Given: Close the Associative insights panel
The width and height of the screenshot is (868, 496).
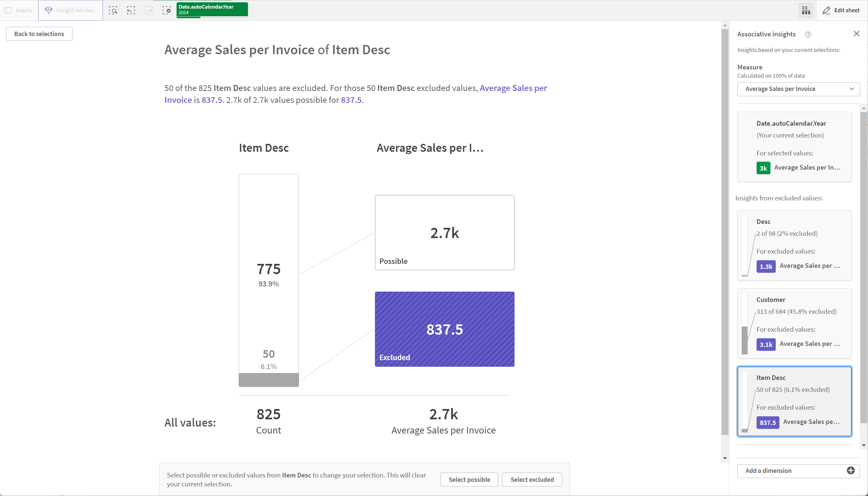Looking at the screenshot, I should [857, 33].
